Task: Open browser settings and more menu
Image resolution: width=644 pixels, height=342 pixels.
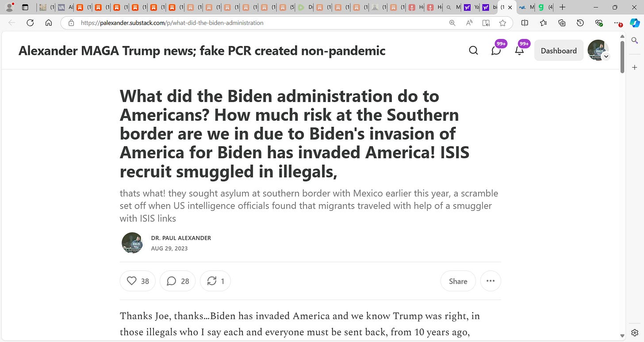Action: coord(618,23)
